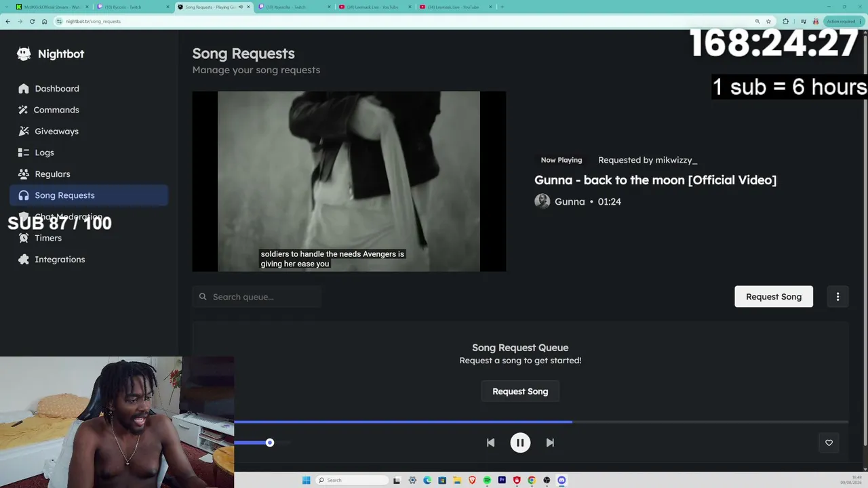The width and height of the screenshot is (868, 488).
Task: Open the browser extensions puzzle icon
Action: (x=786, y=21)
